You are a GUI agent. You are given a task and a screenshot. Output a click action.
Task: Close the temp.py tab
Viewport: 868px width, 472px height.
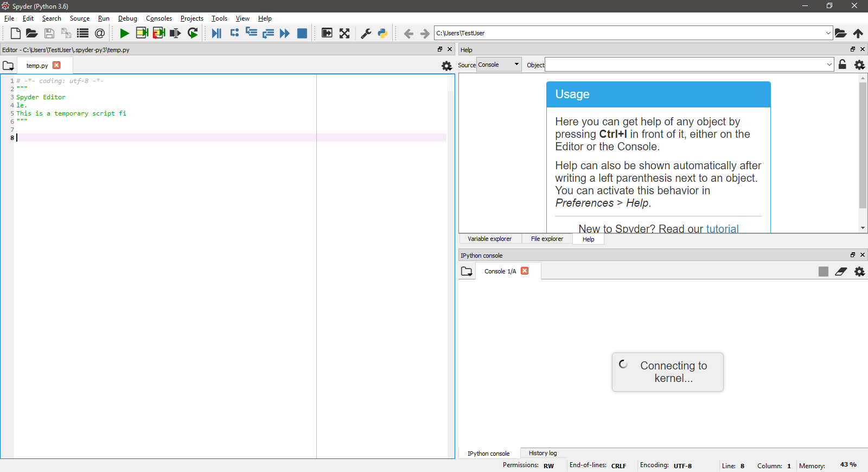click(56, 65)
